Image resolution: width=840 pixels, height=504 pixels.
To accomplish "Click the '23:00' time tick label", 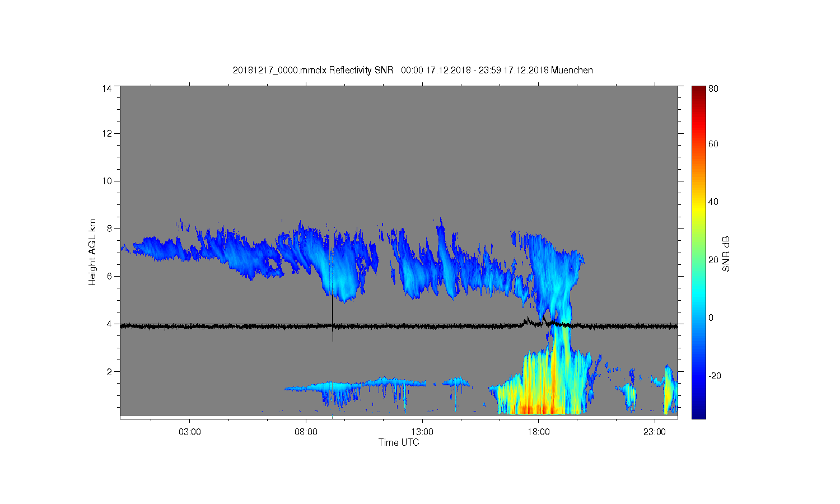I will click(655, 432).
